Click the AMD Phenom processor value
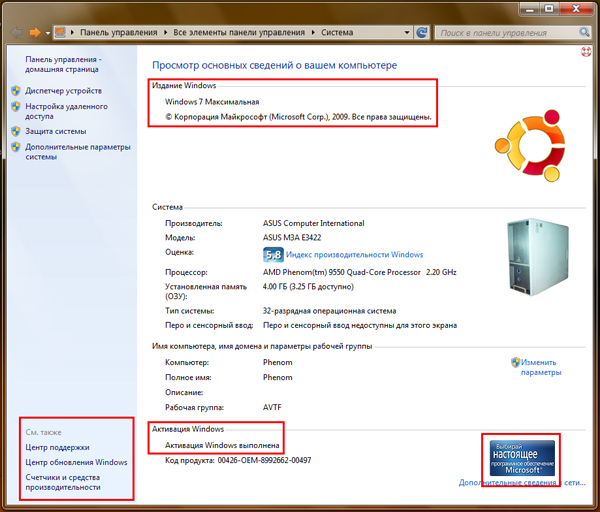Viewport: 600px width, 512px height. 359,272
